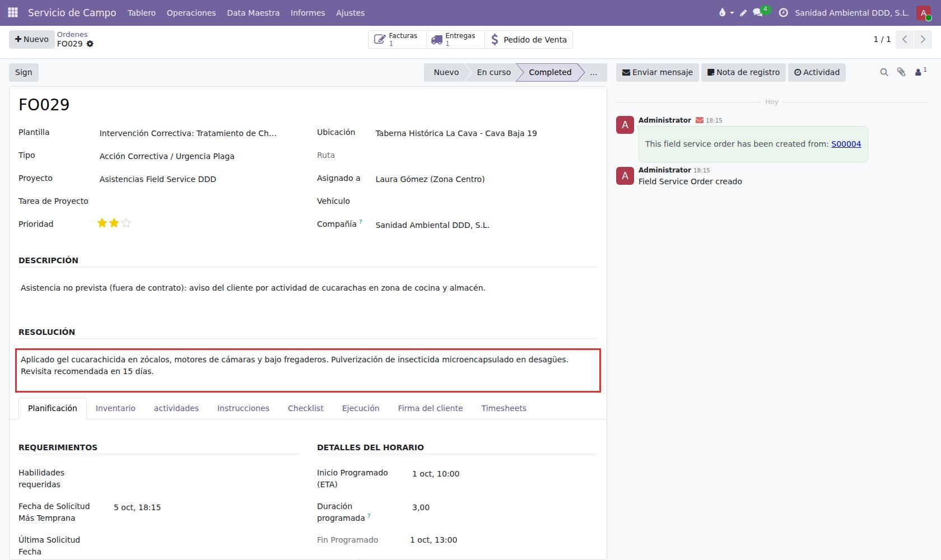Edit the Inicio Programado date field
Image resolution: width=941 pixels, height=560 pixels.
pyautogui.click(x=504, y=474)
